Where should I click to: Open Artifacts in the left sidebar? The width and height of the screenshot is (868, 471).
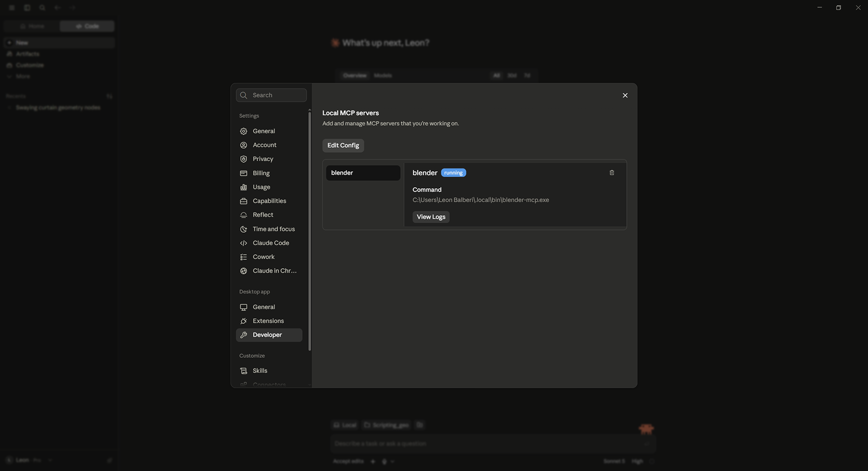pos(59,54)
